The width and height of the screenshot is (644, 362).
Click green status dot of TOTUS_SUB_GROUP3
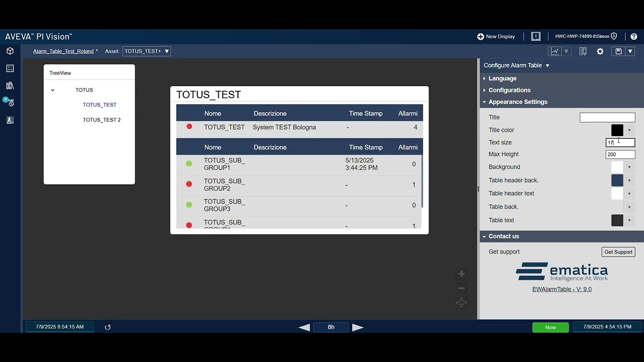[x=189, y=205]
